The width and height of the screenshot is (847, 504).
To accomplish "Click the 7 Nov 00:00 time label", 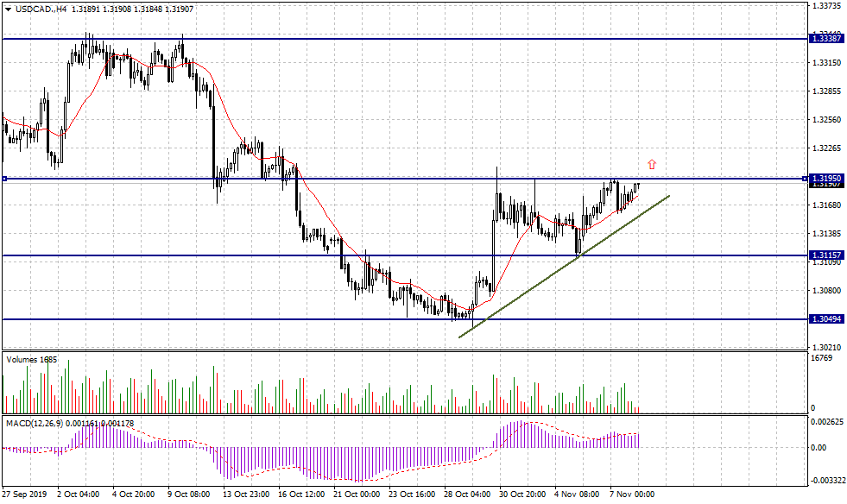I will (x=631, y=495).
